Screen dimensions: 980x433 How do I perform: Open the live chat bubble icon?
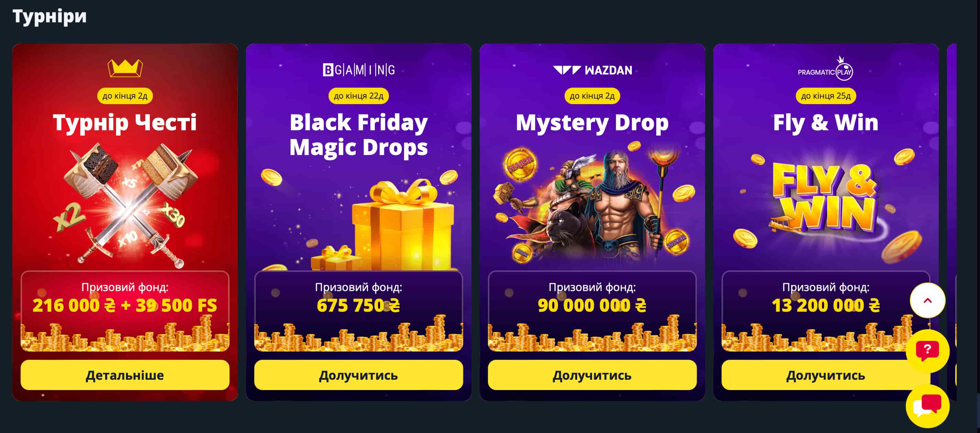pos(927,406)
